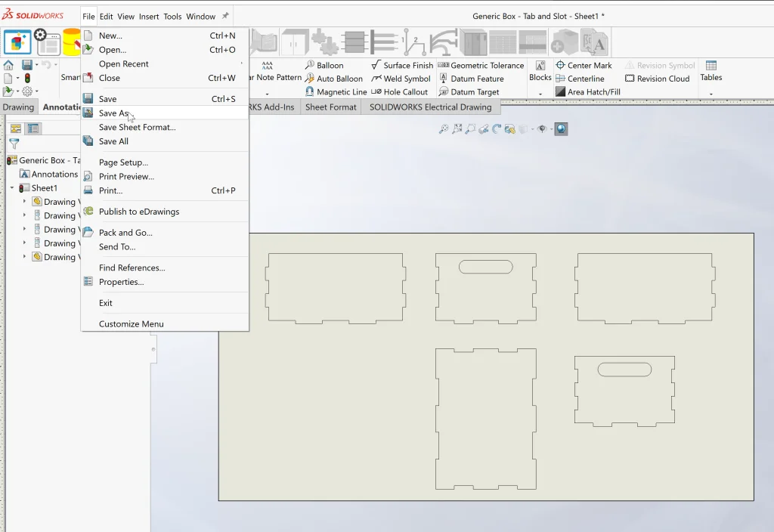Select the Center Mark tool
Viewport: 774px width, 532px height.
[x=583, y=66]
